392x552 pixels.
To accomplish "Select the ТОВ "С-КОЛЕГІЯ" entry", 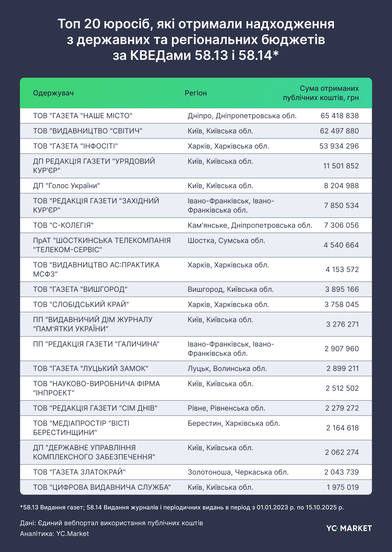I will 63,225.
